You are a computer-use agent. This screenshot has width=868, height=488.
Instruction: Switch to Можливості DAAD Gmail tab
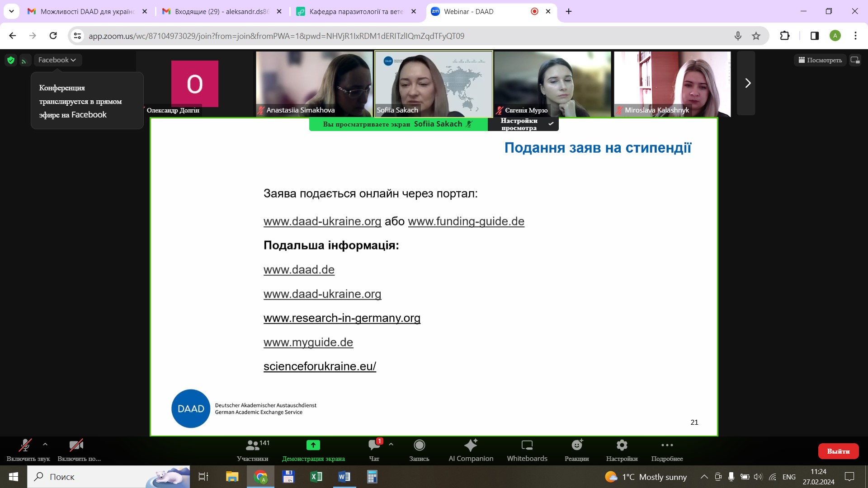pos(87,12)
